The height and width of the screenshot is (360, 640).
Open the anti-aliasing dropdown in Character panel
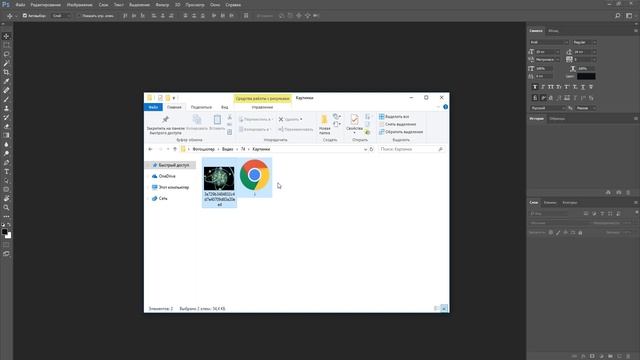pos(586,108)
